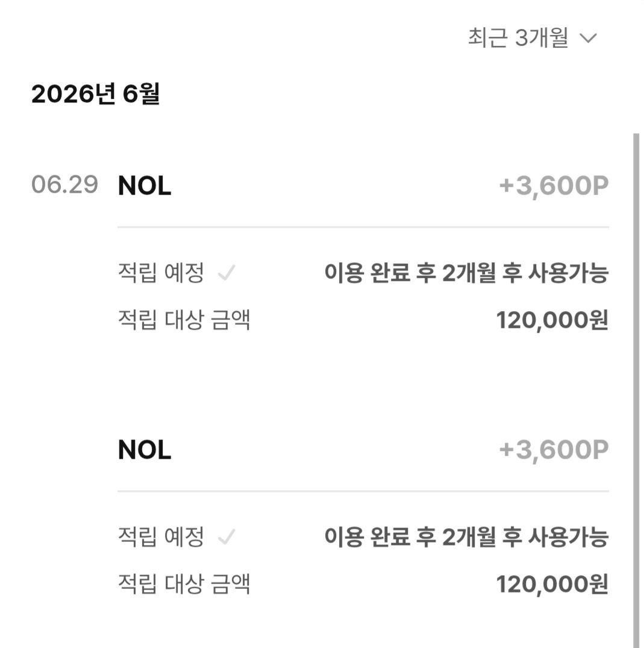Image resolution: width=644 pixels, height=648 pixels.
Task: Click the 2026년 6월 month header
Action: coord(95,94)
